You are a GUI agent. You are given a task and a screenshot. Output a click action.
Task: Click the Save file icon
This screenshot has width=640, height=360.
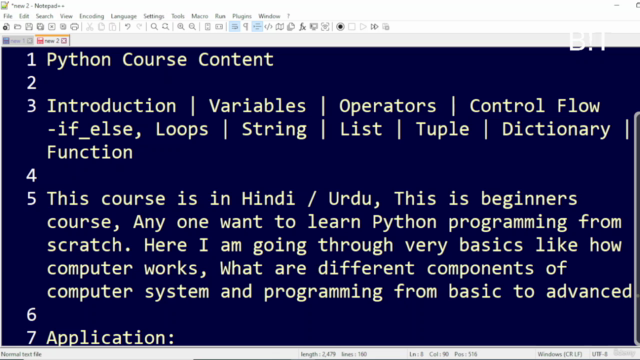pyautogui.click(x=29, y=27)
